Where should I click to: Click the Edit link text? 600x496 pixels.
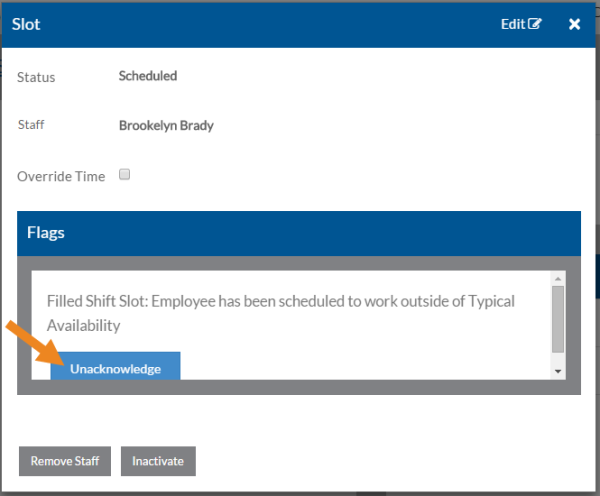513,24
